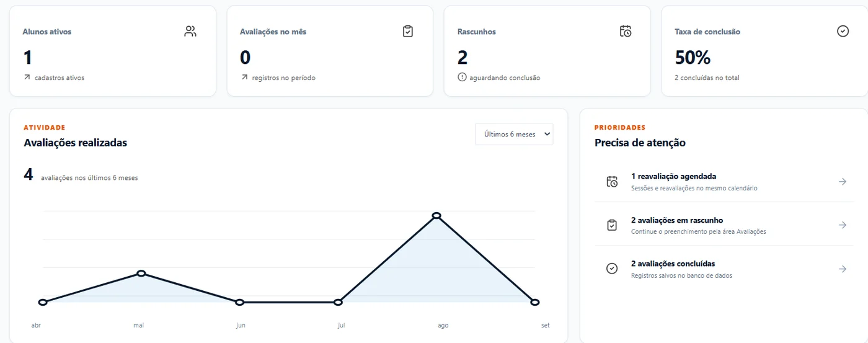Click the arrow icon beside registros no período
This screenshot has width=868, height=343.
click(x=244, y=78)
